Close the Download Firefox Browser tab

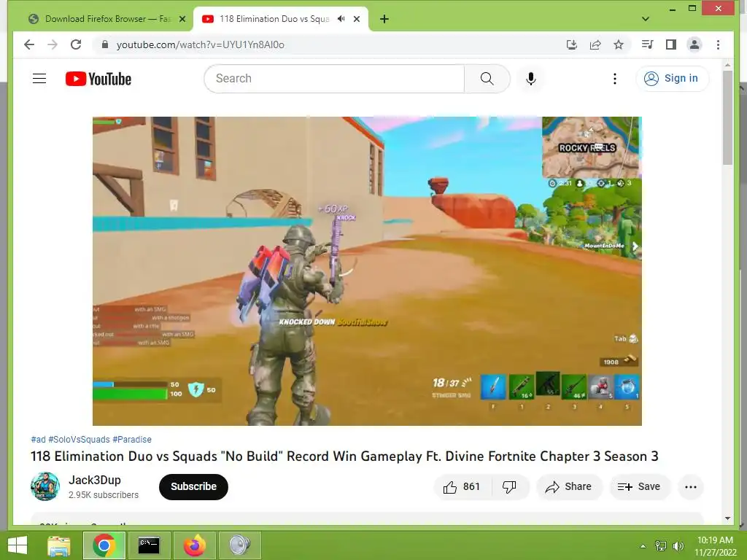(x=182, y=19)
